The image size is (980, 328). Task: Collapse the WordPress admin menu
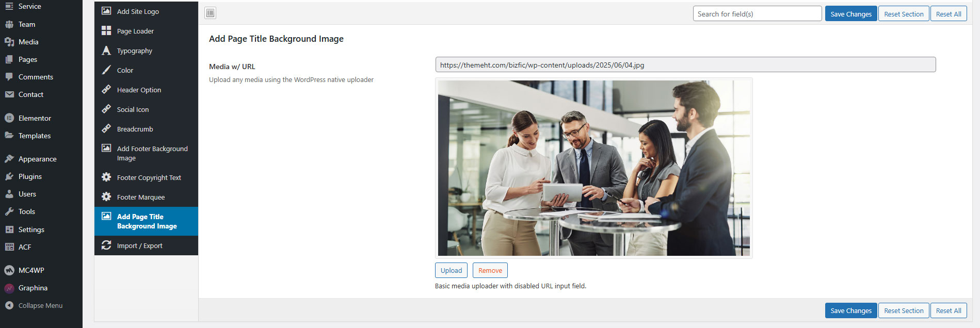pos(34,305)
